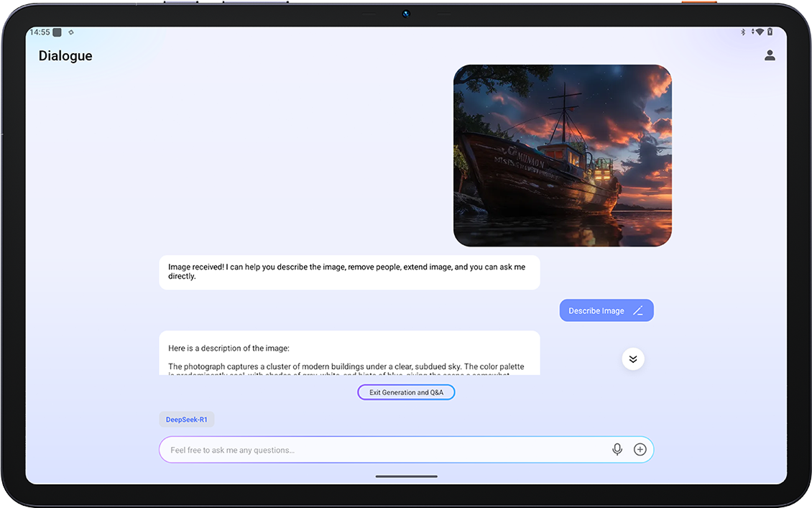The width and height of the screenshot is (812, 508).
Task: Click the pencil edit icon on Describe Image
Action: click(x=637, y=311)
